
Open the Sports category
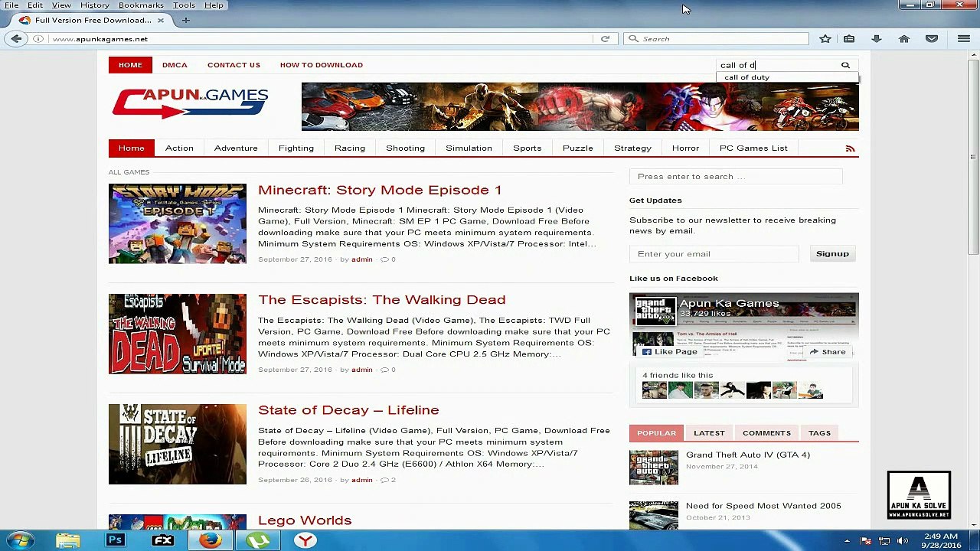click(x=528, y=148)
